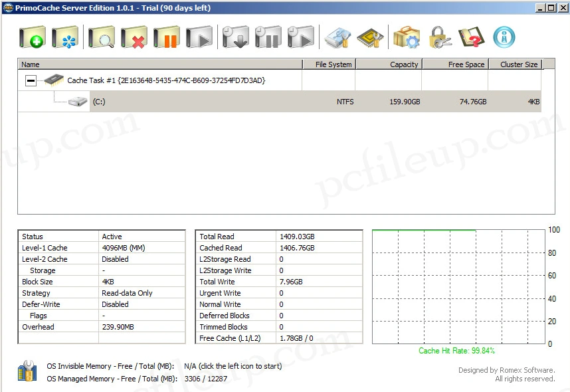Open the help book icon

pos(471,37)
